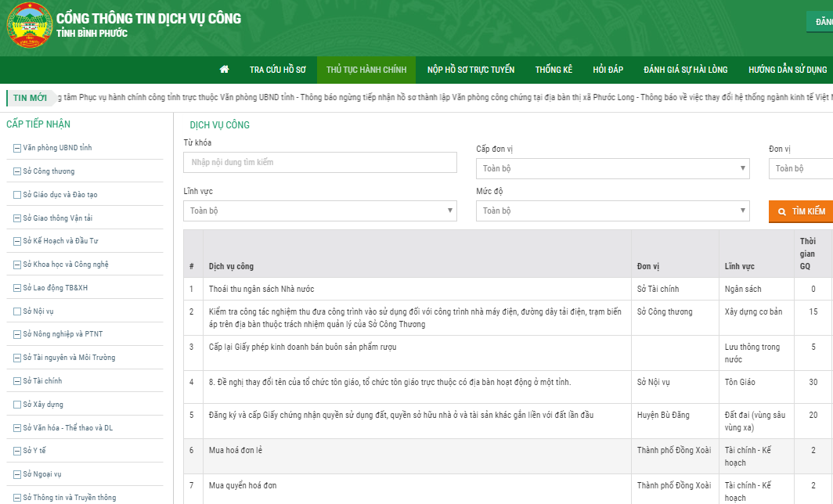Toggle checkbox for Văn phòng UBND tỉnh

[17, 148]
